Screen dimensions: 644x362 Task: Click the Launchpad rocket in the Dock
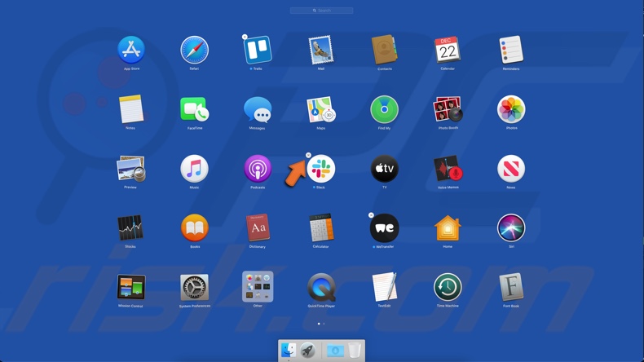(x=307, y=351)
